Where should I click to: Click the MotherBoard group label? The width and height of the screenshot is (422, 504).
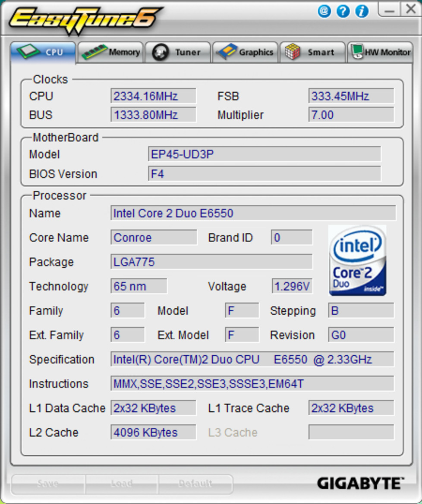(x=66, y=138)
